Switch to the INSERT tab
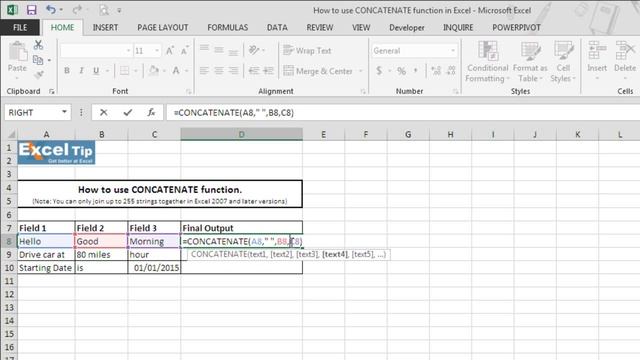The width and height of the screenshot is (640, 360). point(105,27)
